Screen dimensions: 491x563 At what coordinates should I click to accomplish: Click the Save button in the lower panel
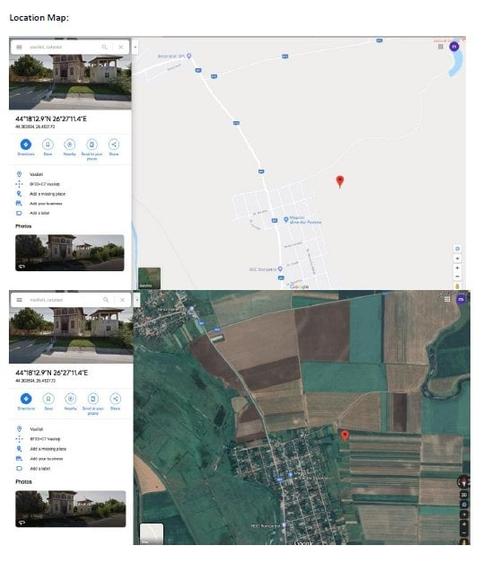[48, 402]
